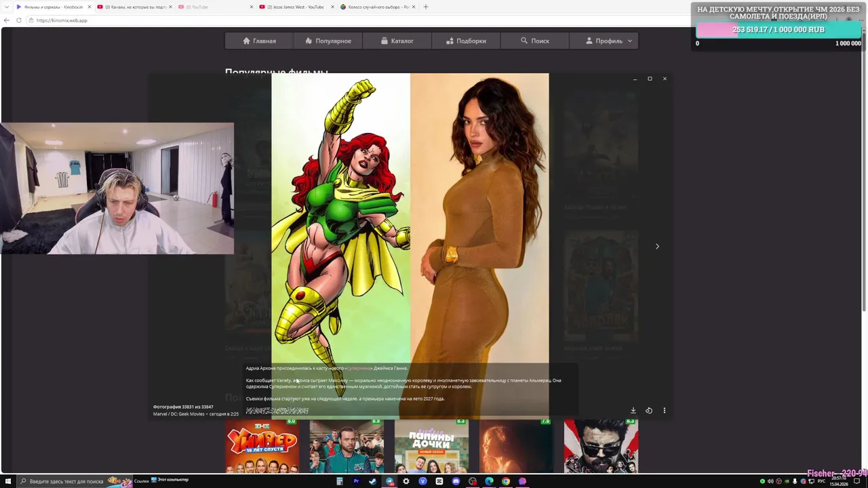
Task: Open Steam from the taskbar
Action: point(372,481)
